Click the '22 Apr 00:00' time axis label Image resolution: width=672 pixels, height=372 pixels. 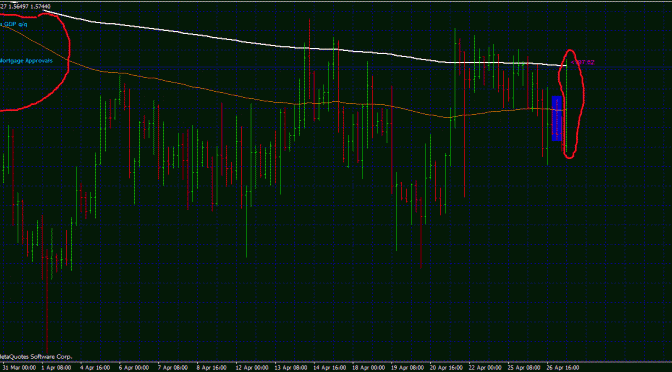point(485,368)
